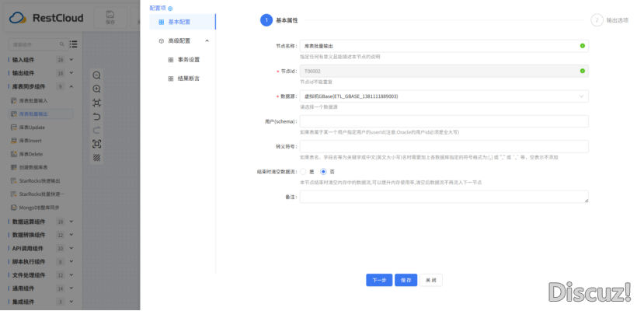Click the 配置项 header label

coord(158,9)
